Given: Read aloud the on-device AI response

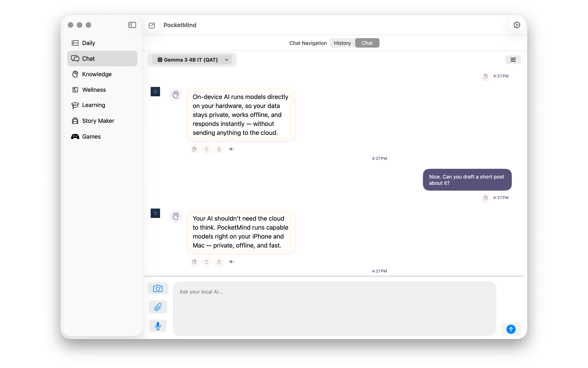Looking at the screenshot, I should (x=232, y=149).
